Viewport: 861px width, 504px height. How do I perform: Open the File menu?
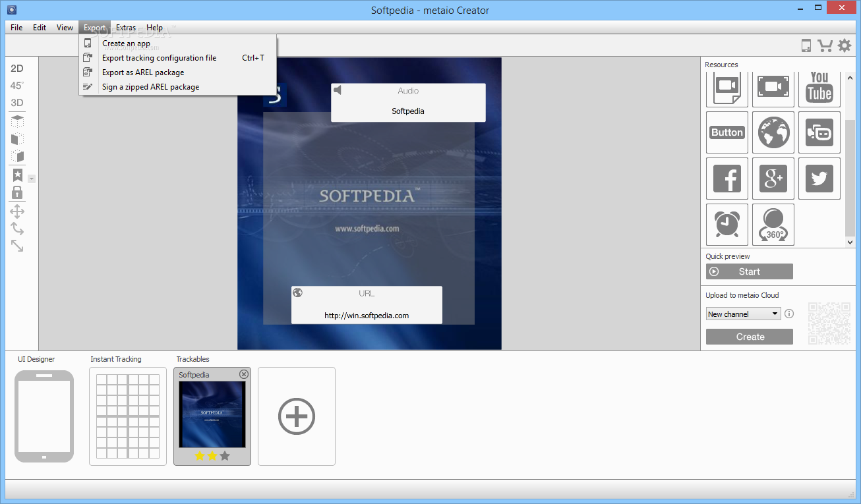pyautogui.click(x=16, y=28)
